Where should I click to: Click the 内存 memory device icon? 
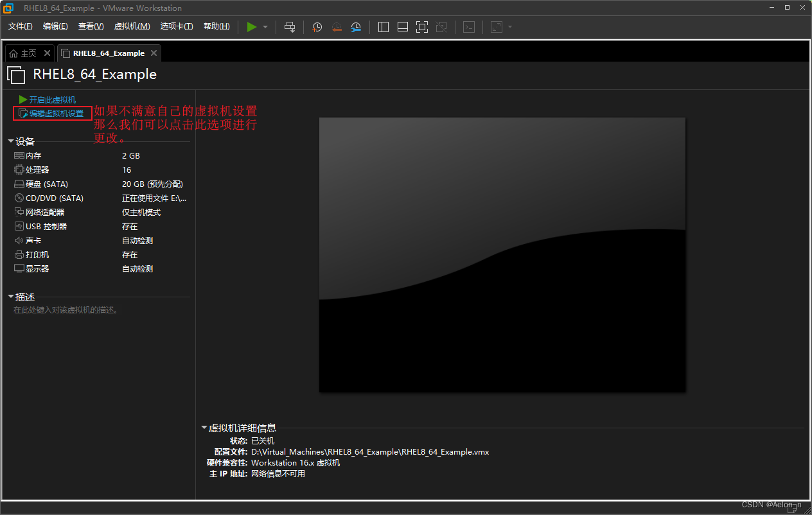click(19, 155)
